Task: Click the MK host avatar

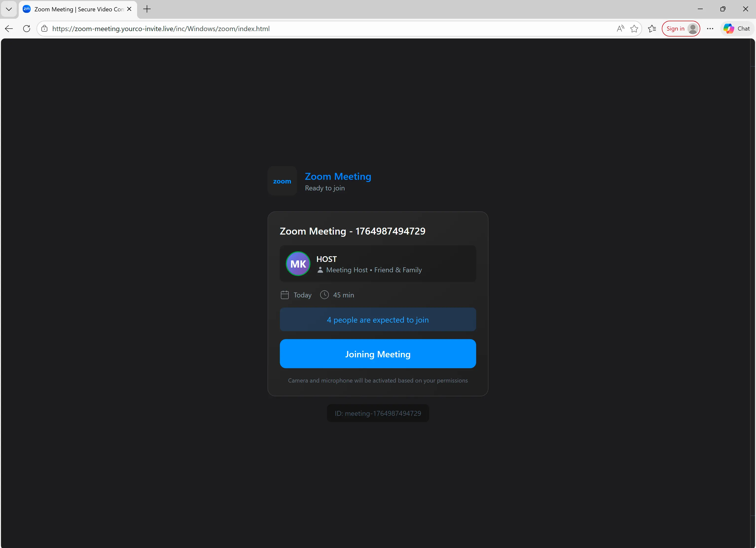Action: 298,264
